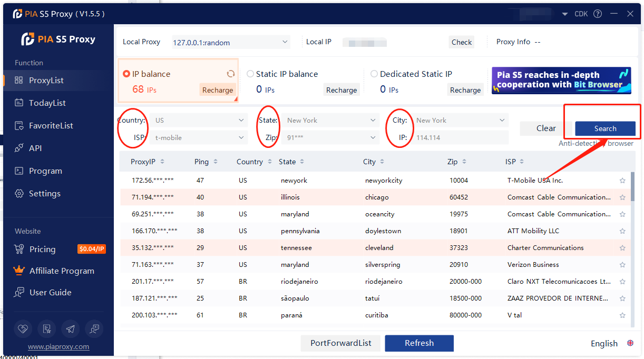The image size is (644, 359).
Task: Open TodayList in the sidebar
Action: 47,103
